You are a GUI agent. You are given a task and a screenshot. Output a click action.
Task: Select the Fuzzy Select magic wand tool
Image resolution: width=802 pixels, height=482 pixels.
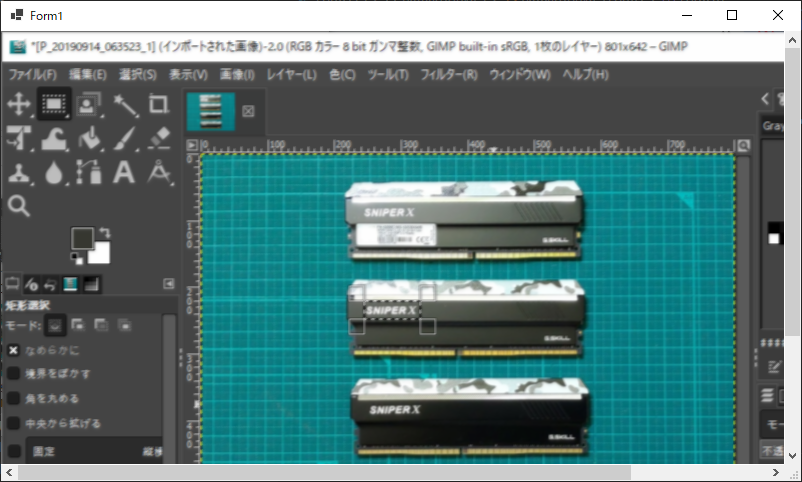(x=124, y=104)
